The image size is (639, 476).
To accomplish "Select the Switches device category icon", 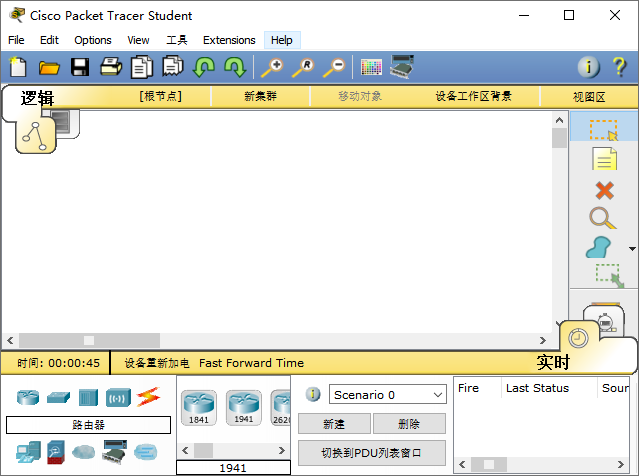I will click(x=58, y=397).
